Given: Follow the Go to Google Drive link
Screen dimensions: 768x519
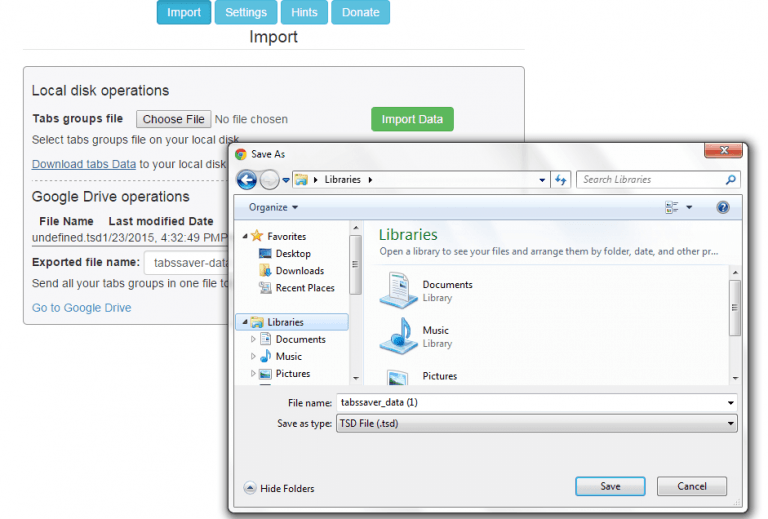Looking at the screenshot, I should pos(81,308).
